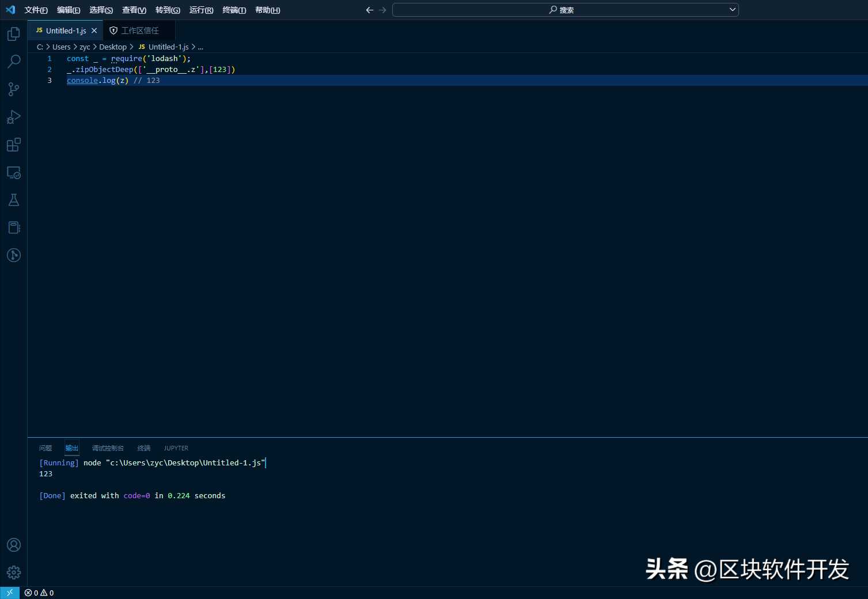Click the [Done] exited output line

[x=132, y=496]
